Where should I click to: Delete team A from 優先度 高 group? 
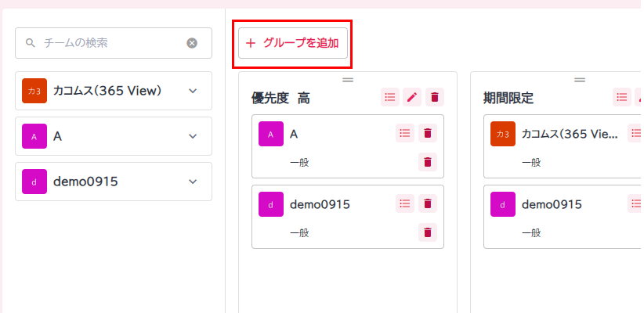point(428,133)
